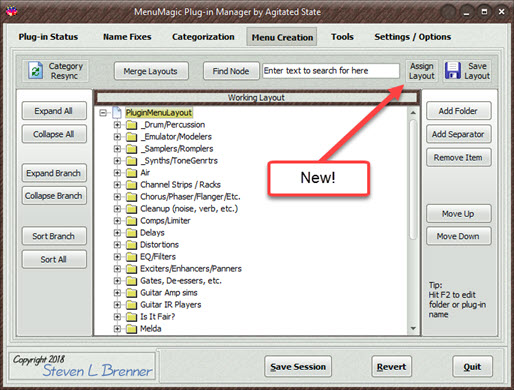Click the tree scrollbar up arrow
The width and height of the screenshot is (514, 390).
click(413, 113)
